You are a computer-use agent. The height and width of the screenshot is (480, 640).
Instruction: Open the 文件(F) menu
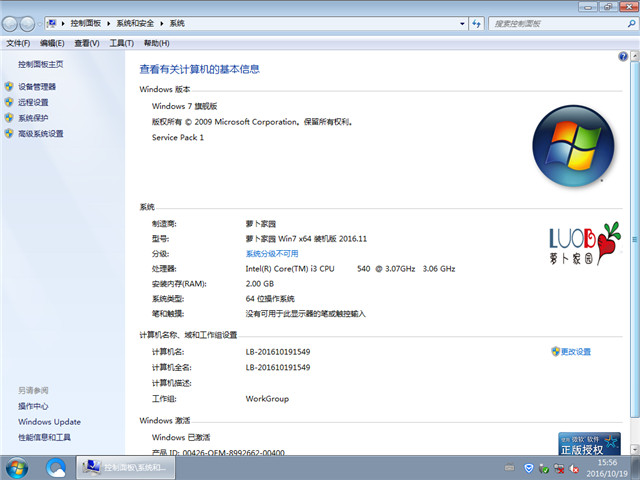coord(18,43)
